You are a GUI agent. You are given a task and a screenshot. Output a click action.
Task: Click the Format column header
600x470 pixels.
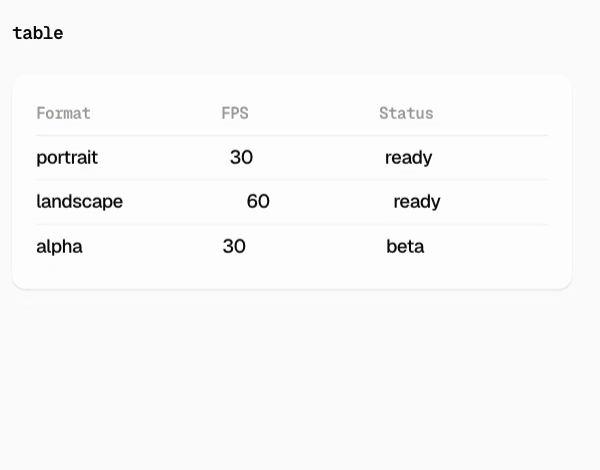pos(64,113)
